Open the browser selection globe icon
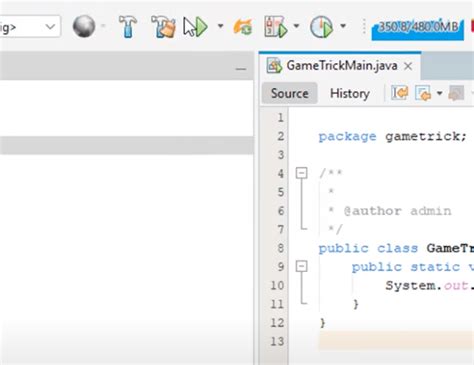474x365 pixels. point(84,26)
